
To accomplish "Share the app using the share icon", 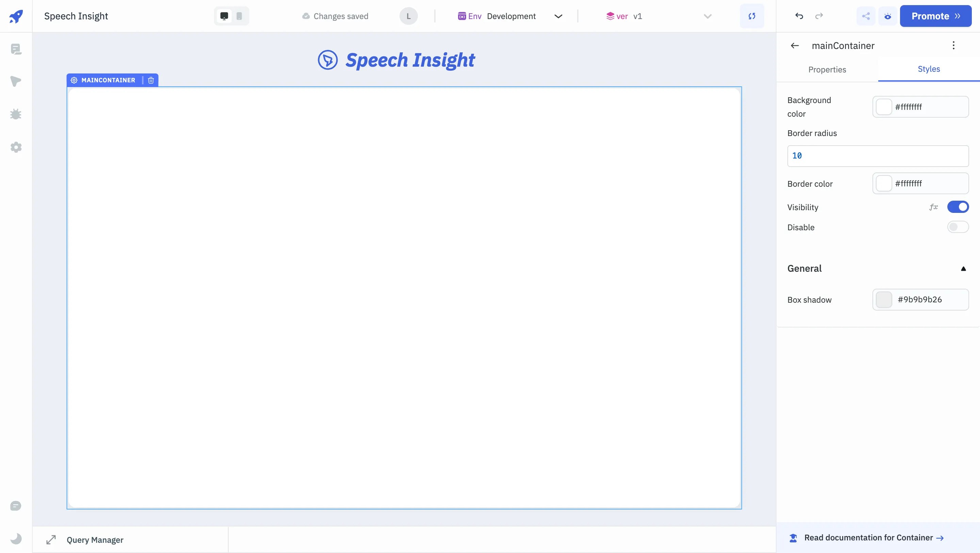I will pos(866,16).
